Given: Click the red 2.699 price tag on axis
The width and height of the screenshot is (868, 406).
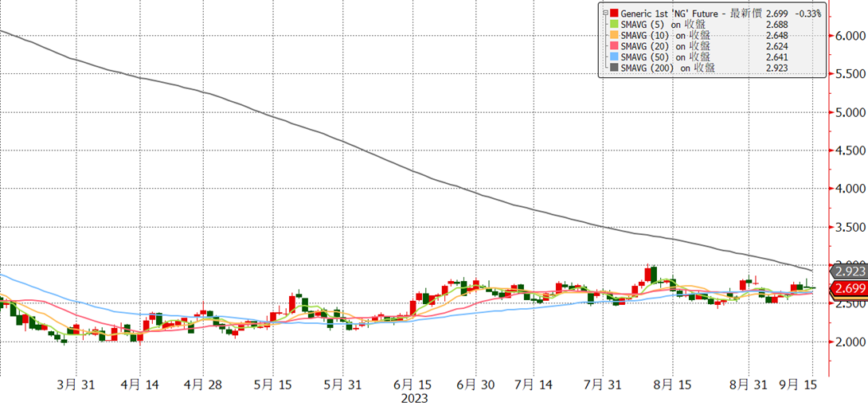Looking at the screenshot, I should click(848, 288).
